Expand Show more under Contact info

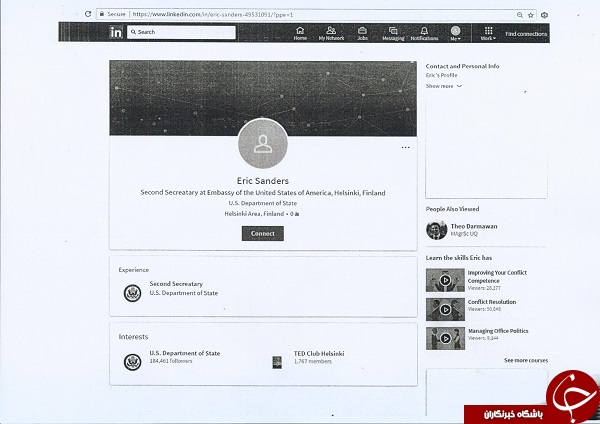point(444,86)
